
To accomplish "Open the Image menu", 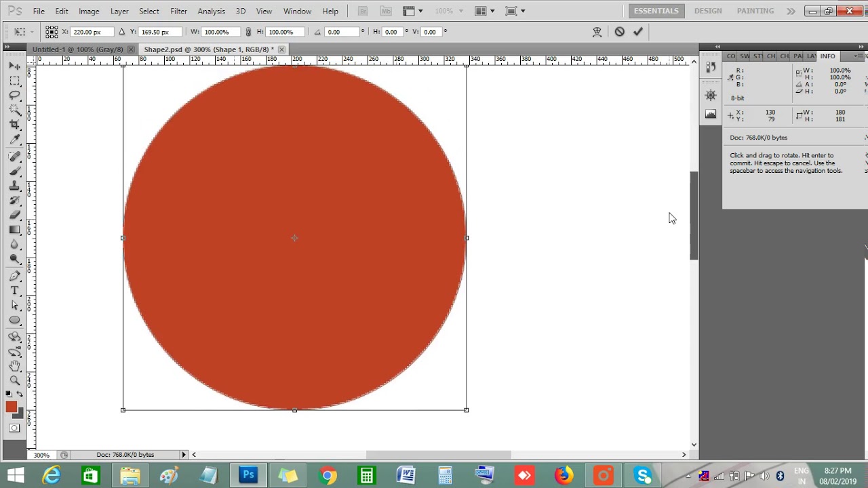I will coord(89,12).
